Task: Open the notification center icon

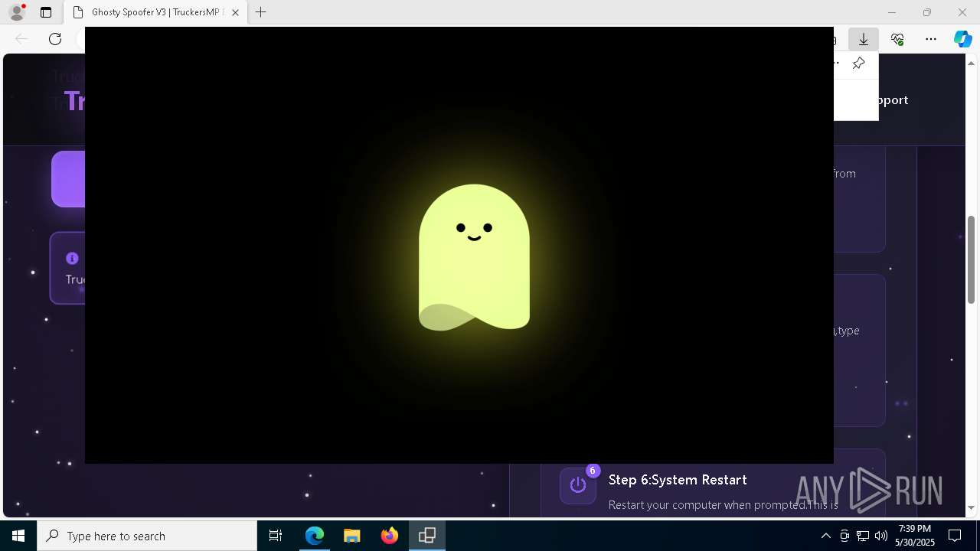Action: pyautogui.click(x=955, y=536)
